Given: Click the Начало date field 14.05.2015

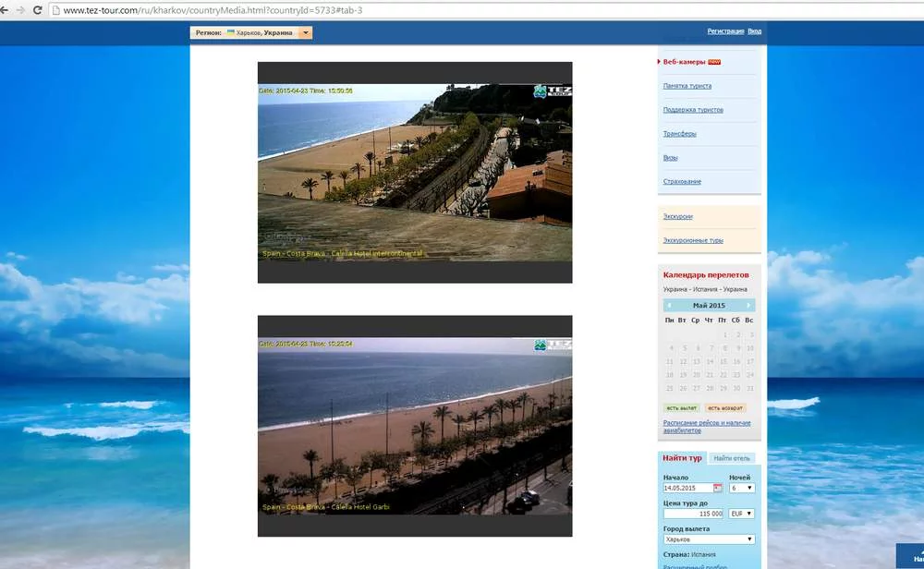Looking at the screenshot, I should pyautogui.click(x=687, y=489).
